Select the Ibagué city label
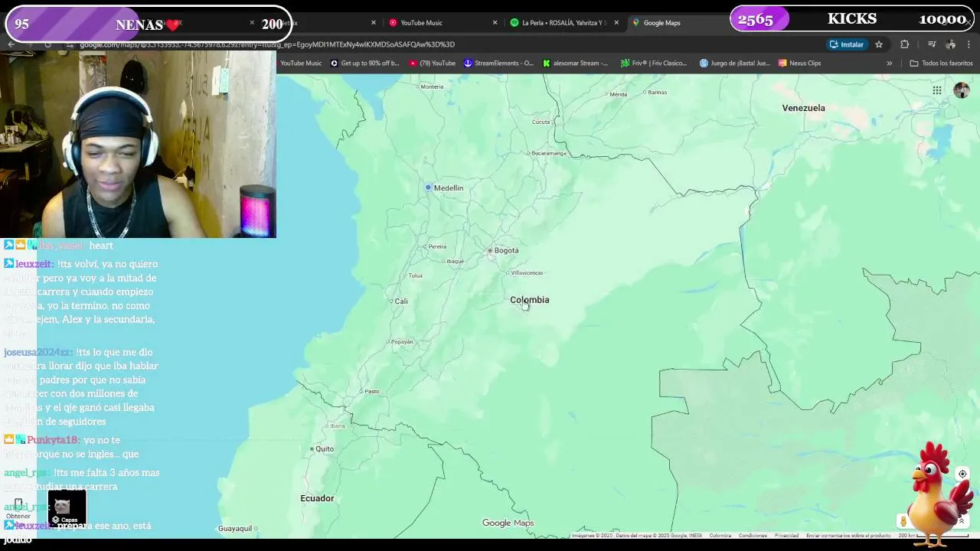 click(453, 261)
